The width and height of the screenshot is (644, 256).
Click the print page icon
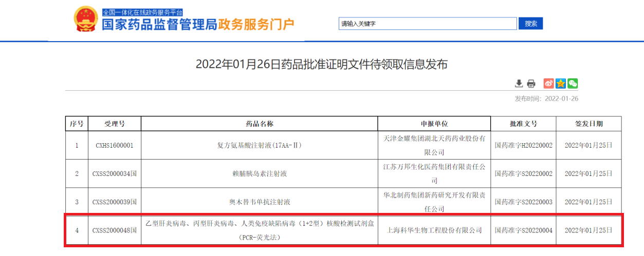[x=531, y=83]
